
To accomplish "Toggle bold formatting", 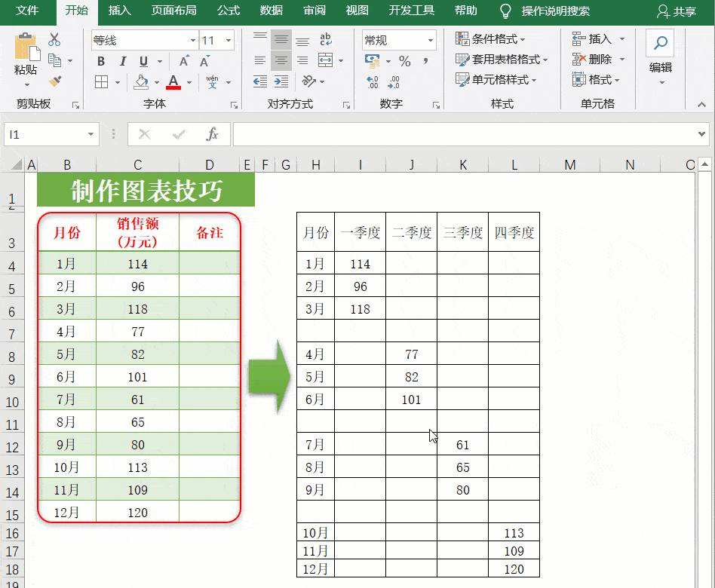I will tap(100, 61).
